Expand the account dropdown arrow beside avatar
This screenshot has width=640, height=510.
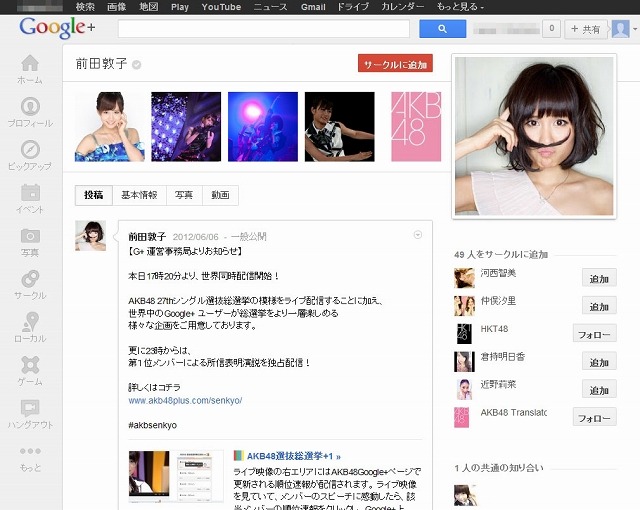[x=635, y=29]
